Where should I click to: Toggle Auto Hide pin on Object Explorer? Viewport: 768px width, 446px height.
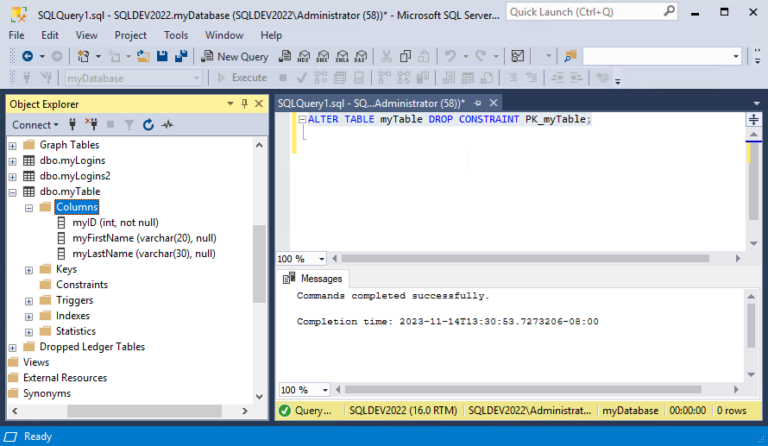pyautogui.click(x=244, y=104)
